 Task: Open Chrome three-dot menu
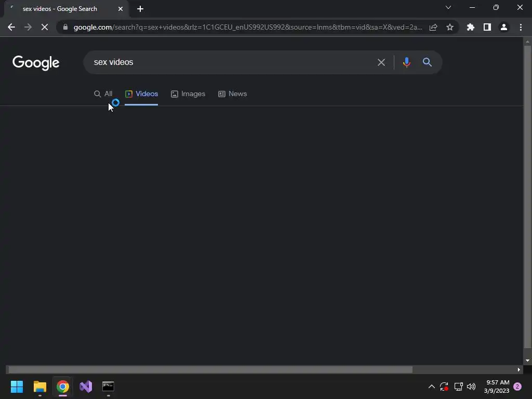coord(521,27)
